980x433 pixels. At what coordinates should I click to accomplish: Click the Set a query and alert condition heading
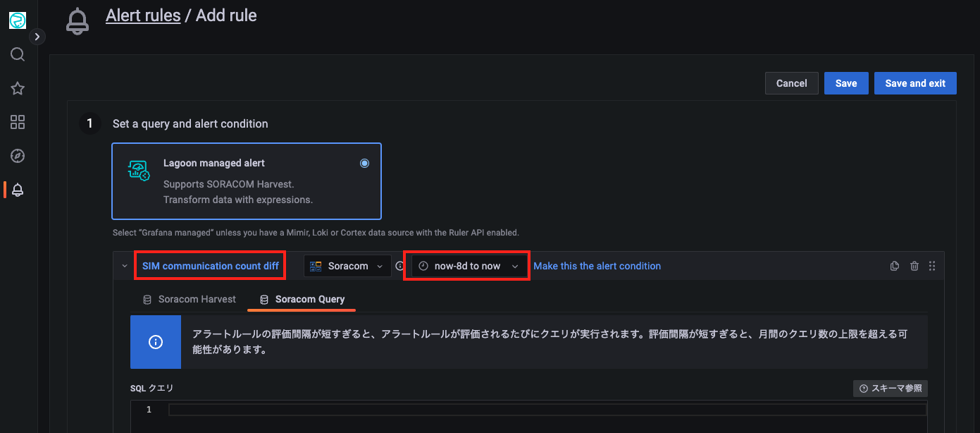190,123
